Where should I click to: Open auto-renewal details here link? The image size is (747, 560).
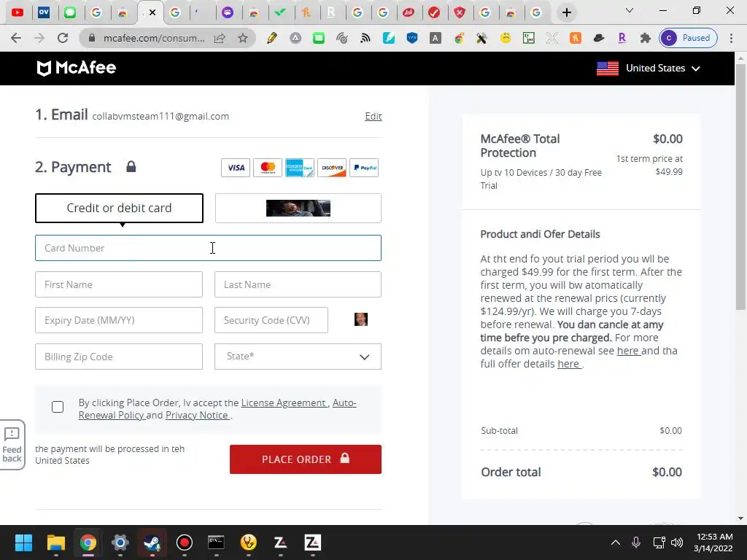pos(627,351)
